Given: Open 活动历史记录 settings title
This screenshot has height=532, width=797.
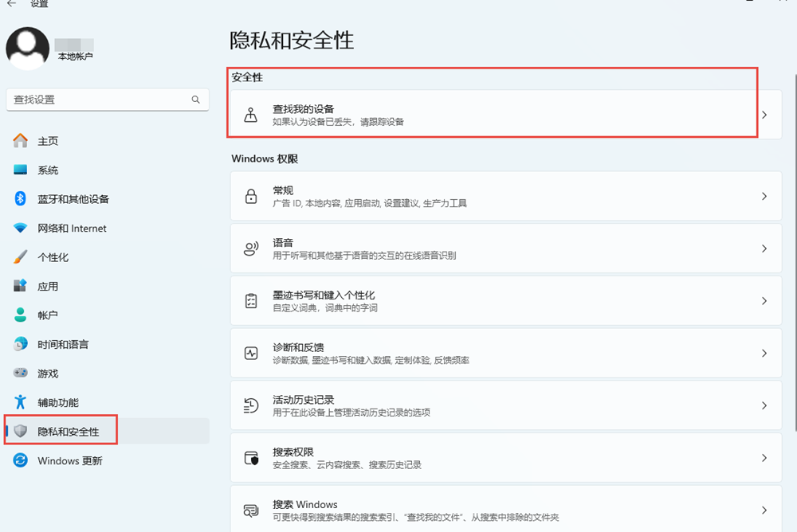Looking at the screenshot, I should click(304, 399).
